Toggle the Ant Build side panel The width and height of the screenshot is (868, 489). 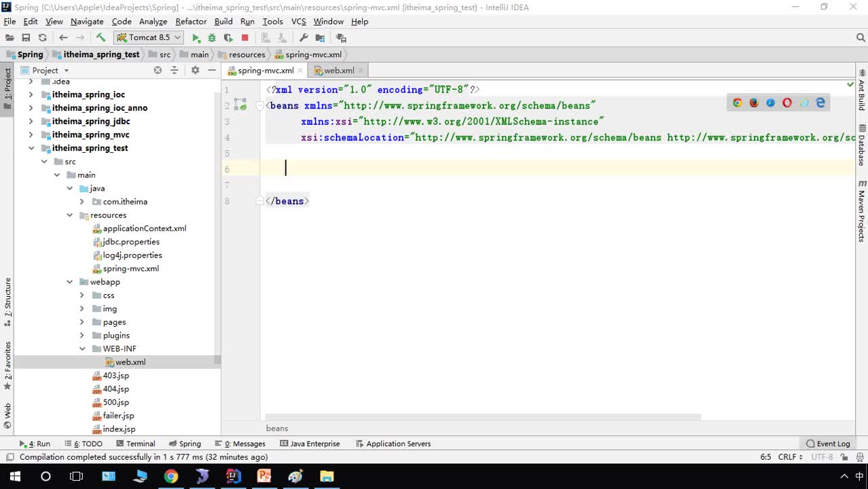862,90
